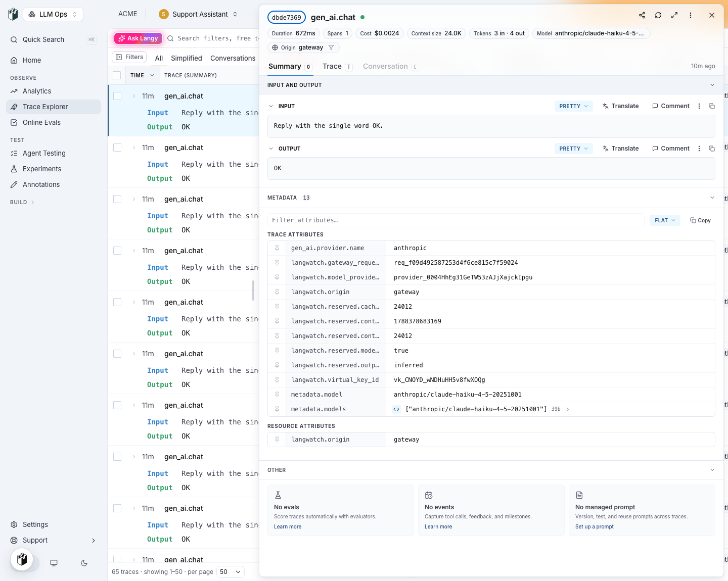Go to Online Evals in sidebar

tap(53, 122)
